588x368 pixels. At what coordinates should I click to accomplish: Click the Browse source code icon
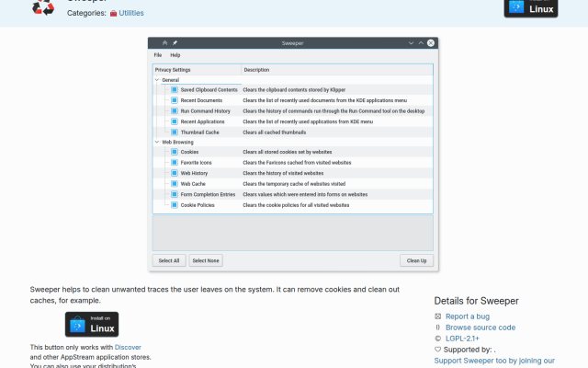click(437, 328)
